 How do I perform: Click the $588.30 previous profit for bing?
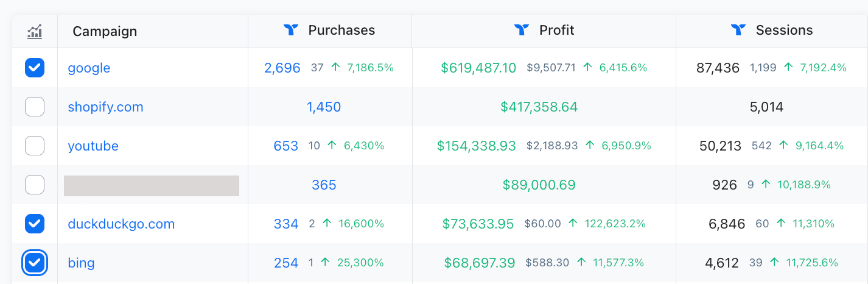pyautogui.click(x=547, y=263)
